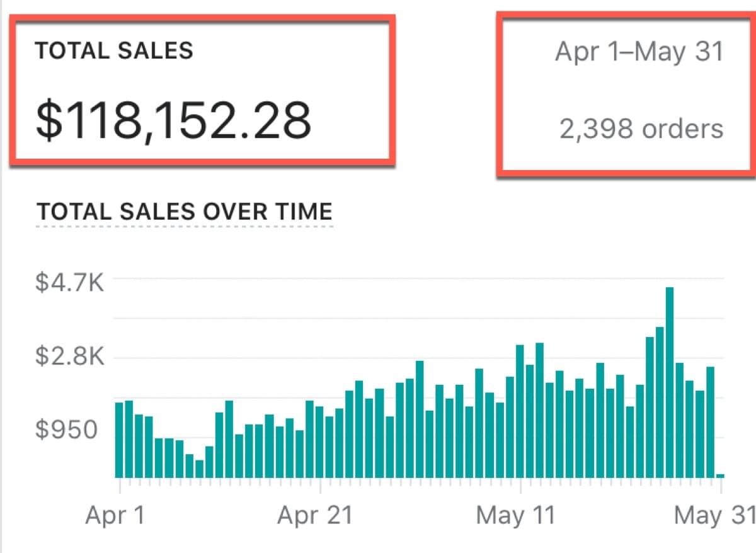Select the first bar at Apr 1
Screen dimensions: 756x553
point(119,440)
